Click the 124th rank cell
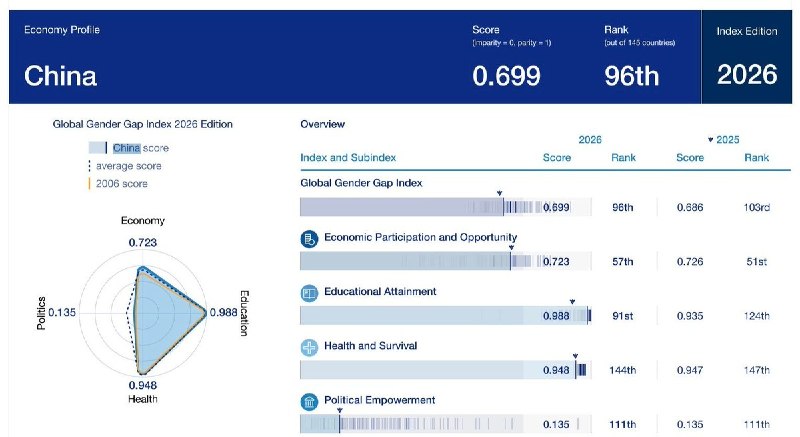The height and width of the screenshot is (437, 800). [x=757, y=316]
